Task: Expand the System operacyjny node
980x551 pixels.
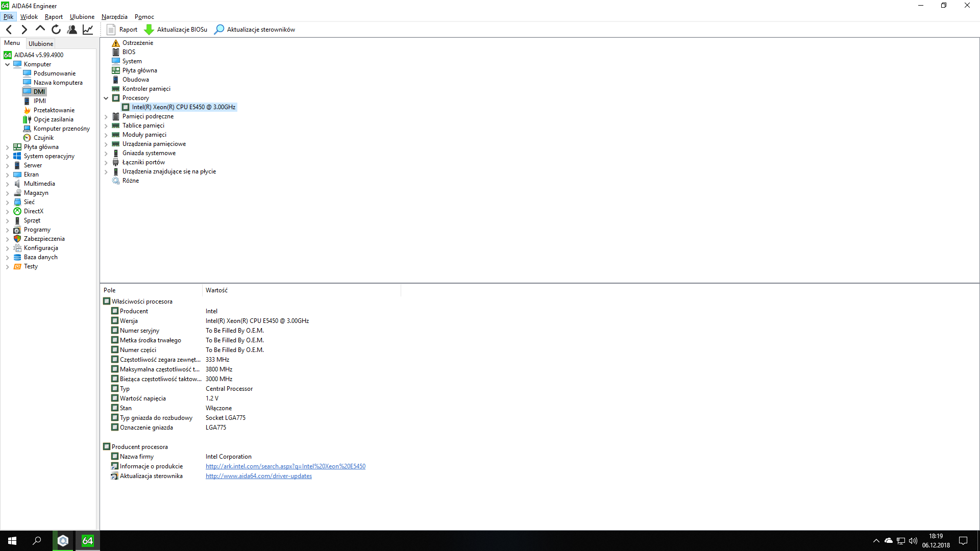Action: pos(8,156)
